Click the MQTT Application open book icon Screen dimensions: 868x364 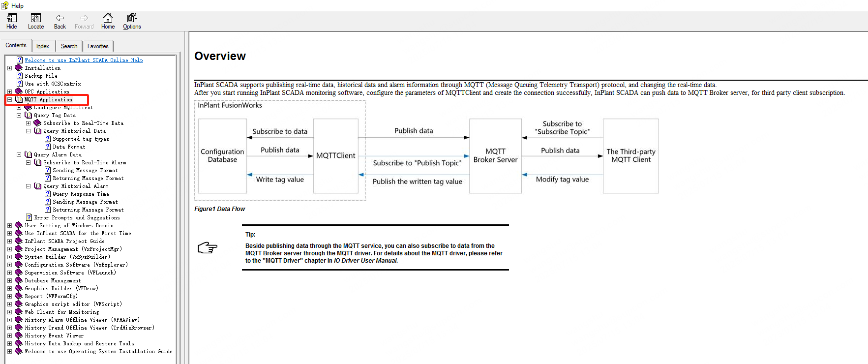click(x=19, y=99)
